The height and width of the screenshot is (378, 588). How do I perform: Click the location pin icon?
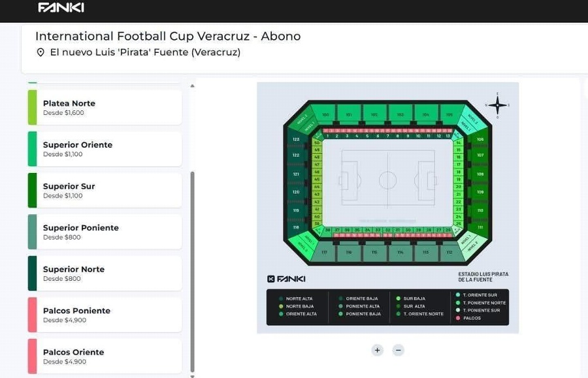[41, 52]
